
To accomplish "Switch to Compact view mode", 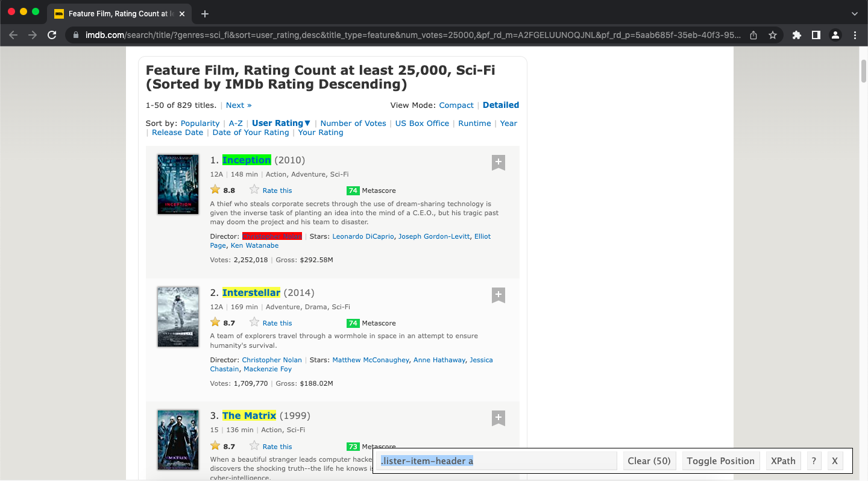I will click(456, 105).
